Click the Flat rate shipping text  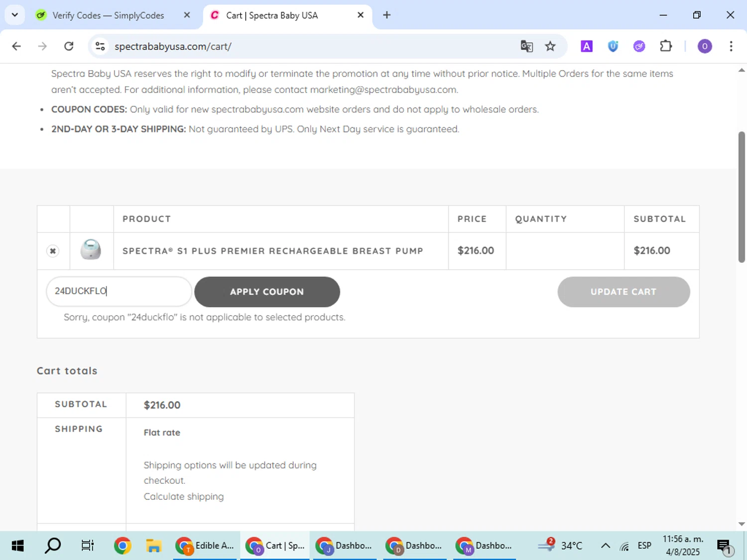[162, 433]
